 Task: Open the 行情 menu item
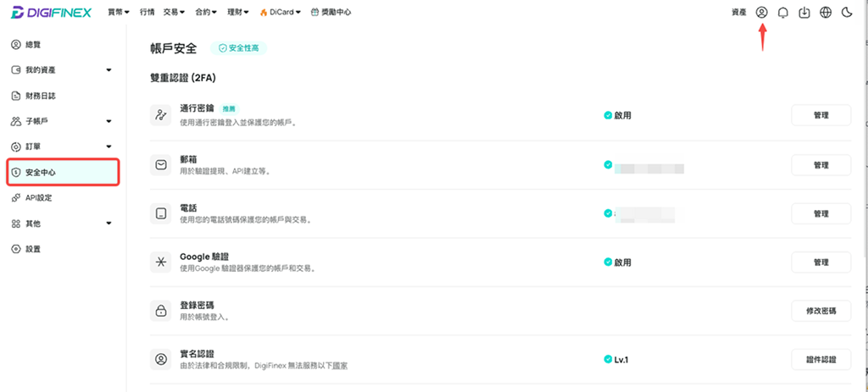tap(147, 12)
